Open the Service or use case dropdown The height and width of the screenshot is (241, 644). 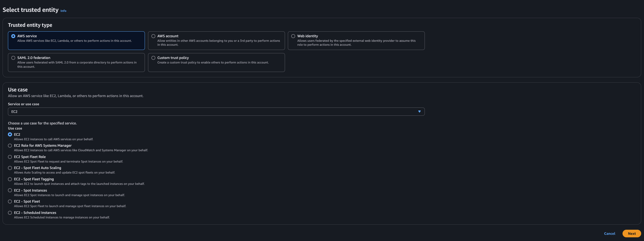[x=216, y=112]
